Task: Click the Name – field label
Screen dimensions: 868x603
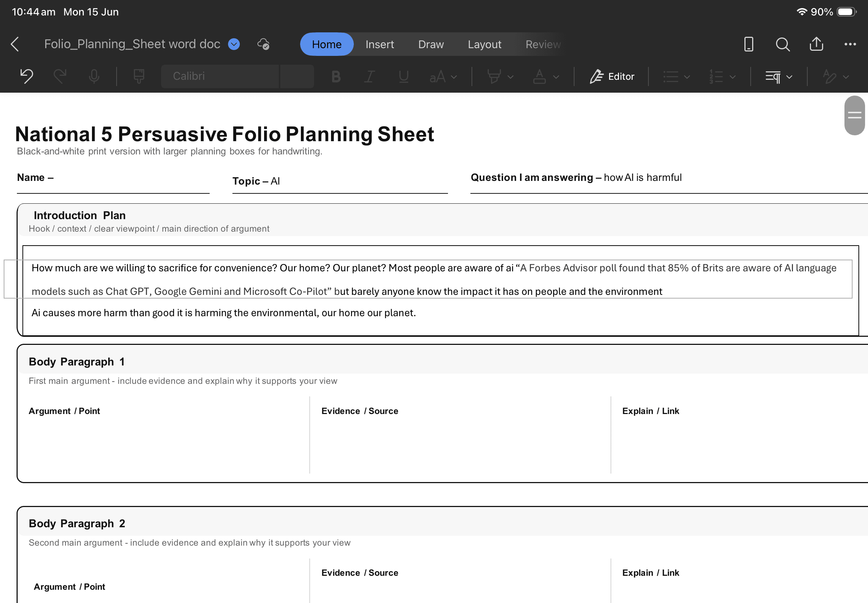Action: click(35, 178)
